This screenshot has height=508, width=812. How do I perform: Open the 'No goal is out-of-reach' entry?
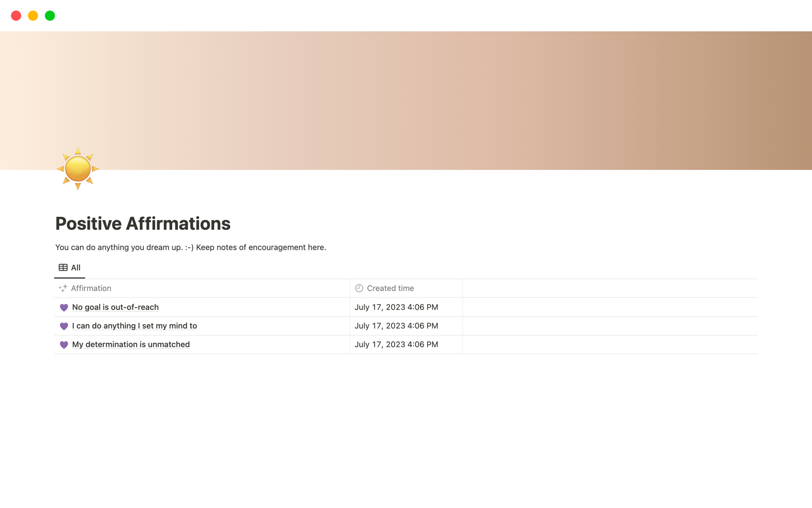tap(115, 306)
